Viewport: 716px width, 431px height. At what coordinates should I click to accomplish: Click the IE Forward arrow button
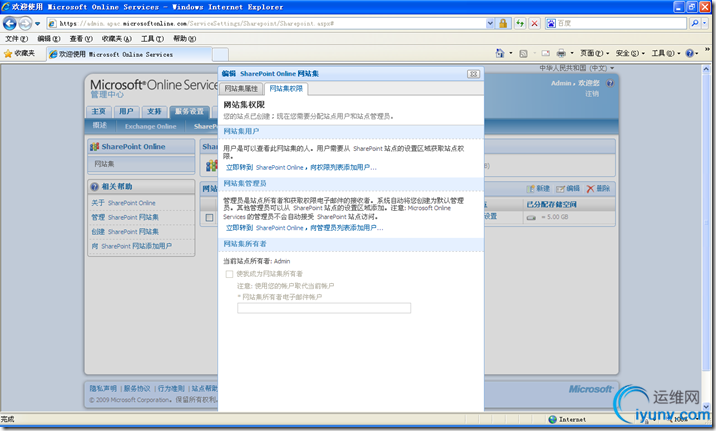[x=25, y=23]
